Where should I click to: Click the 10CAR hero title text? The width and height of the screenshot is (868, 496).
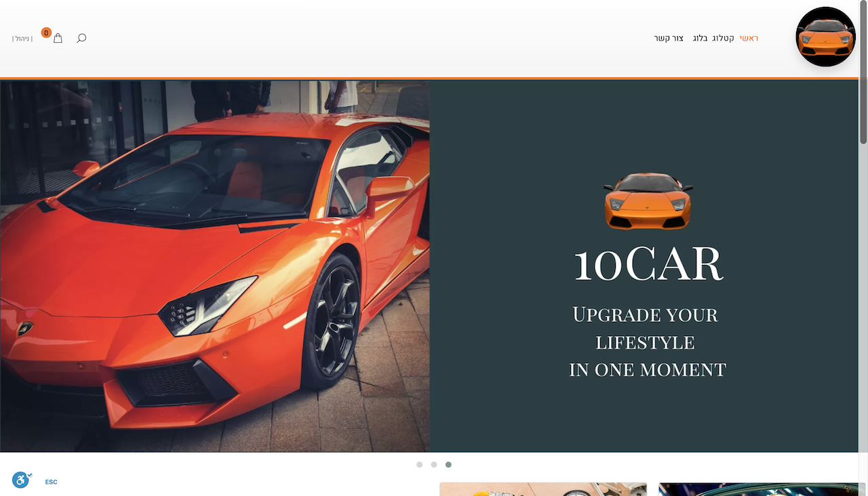[x=648, y=264]
